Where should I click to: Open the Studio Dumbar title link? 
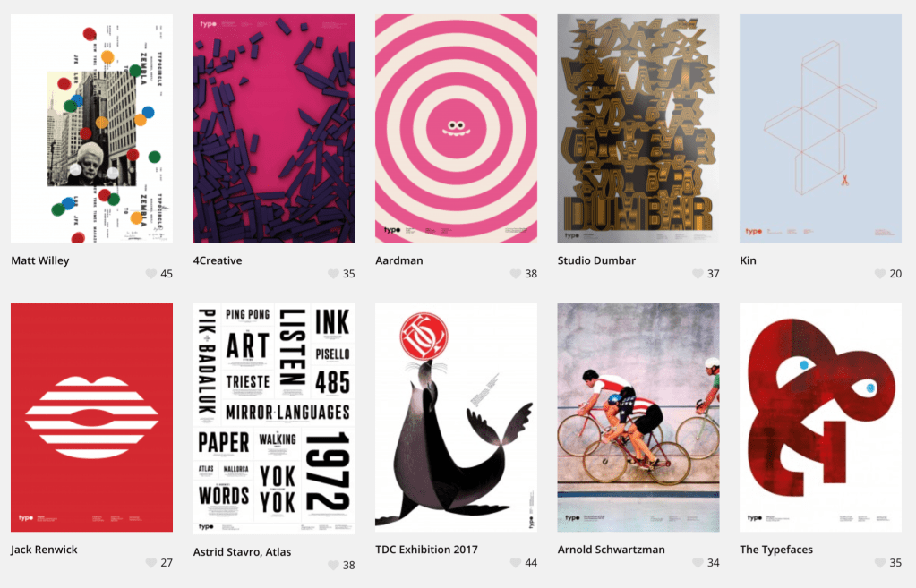click(596, 260)
